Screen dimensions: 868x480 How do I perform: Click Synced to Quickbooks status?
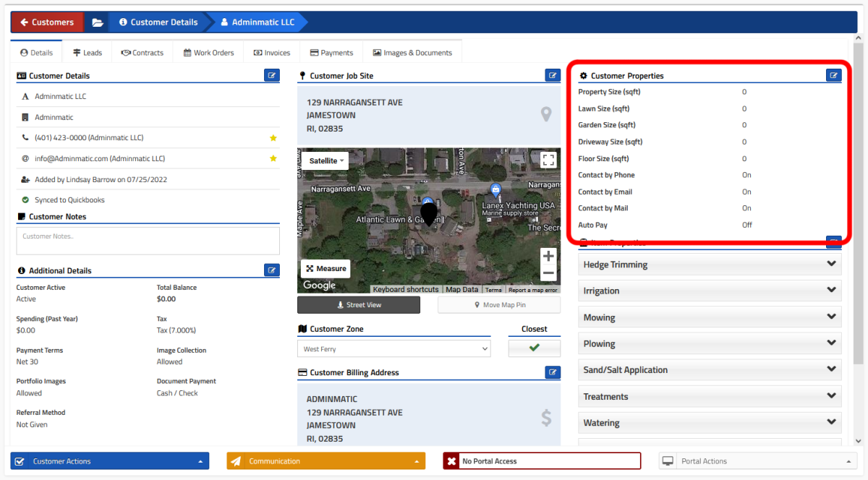(x=69, y=200)
